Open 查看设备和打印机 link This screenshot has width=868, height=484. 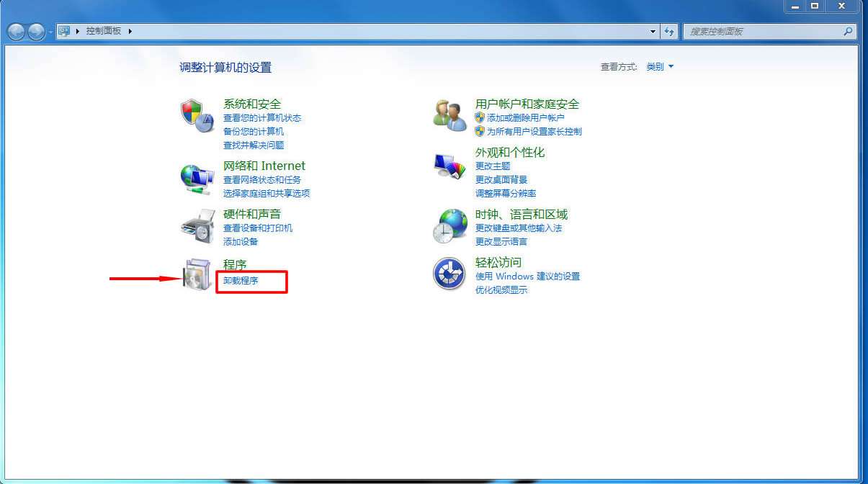[258, 228]
